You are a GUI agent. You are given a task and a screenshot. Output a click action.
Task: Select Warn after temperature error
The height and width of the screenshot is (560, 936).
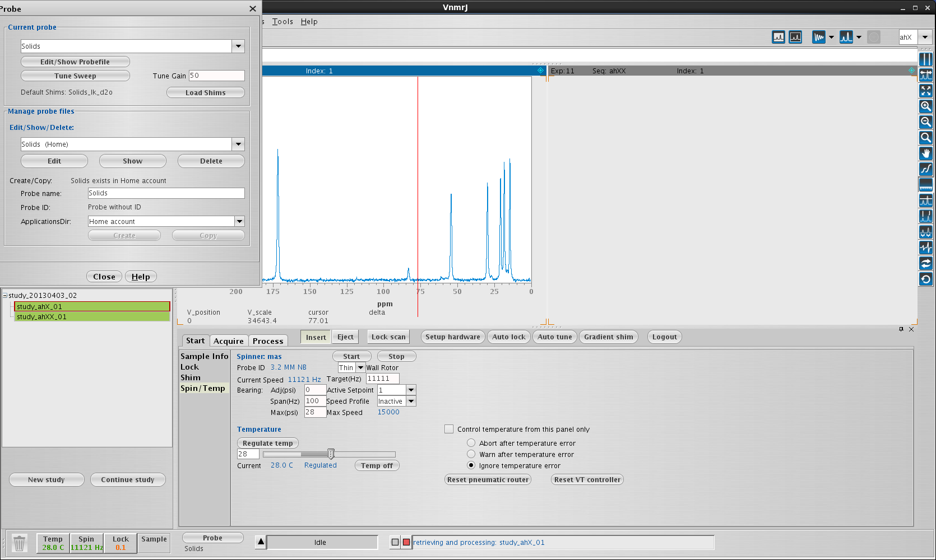click(x=471, y=454)
